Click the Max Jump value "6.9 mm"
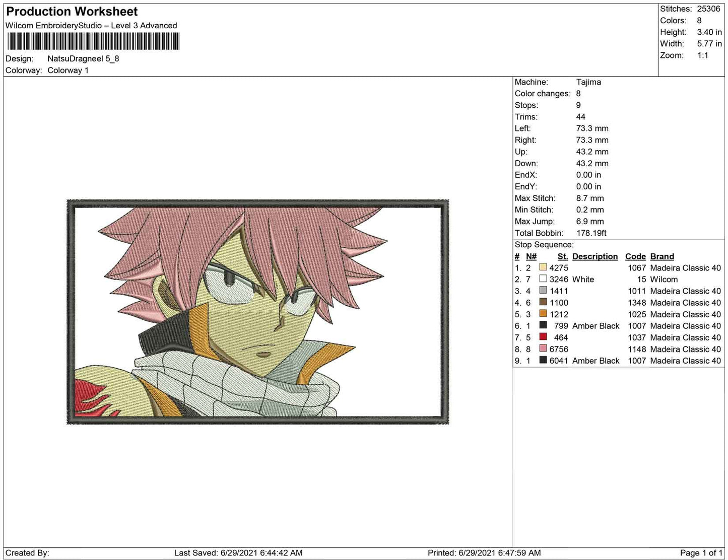This screenshot has height=560, width=728. pyautogui.click(x=590, y=221)
